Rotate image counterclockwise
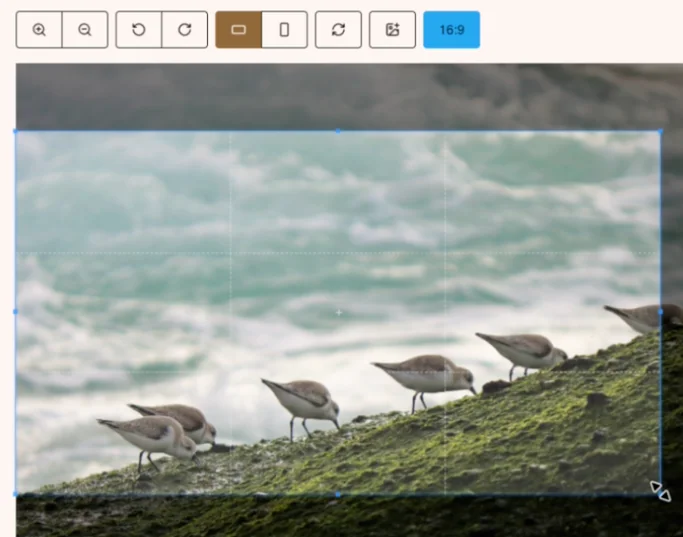Viewport: 683px width, 537px height. tap(139, 30)
